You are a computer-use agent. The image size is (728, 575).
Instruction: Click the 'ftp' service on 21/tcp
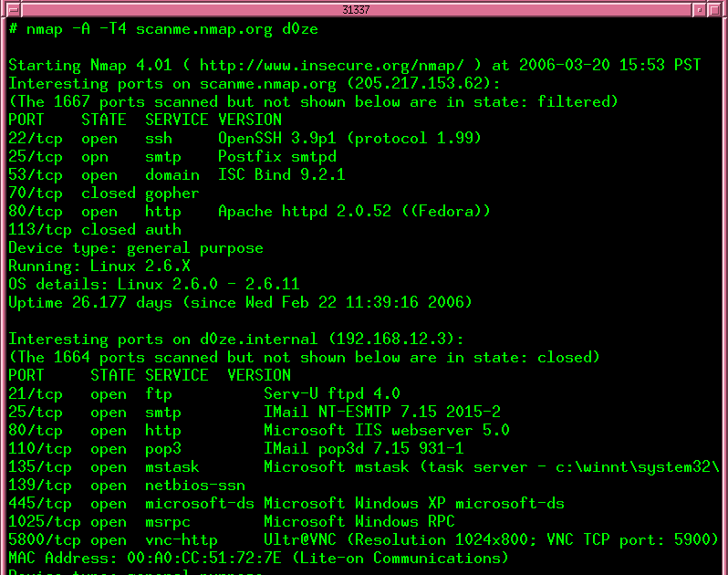[159, 394]
